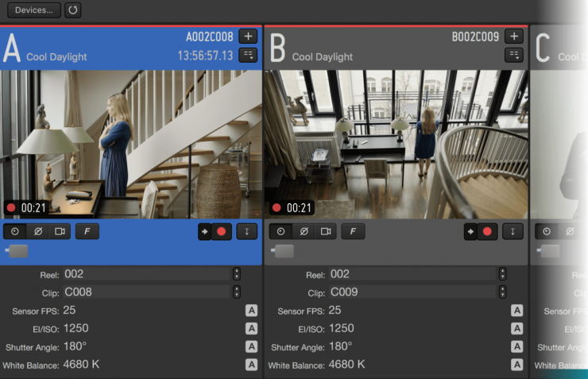Toggle auto for Shutter Angle on camera A
Image resolution: width=588 pixels, height=379 pixels.
[x=251, y=346]
